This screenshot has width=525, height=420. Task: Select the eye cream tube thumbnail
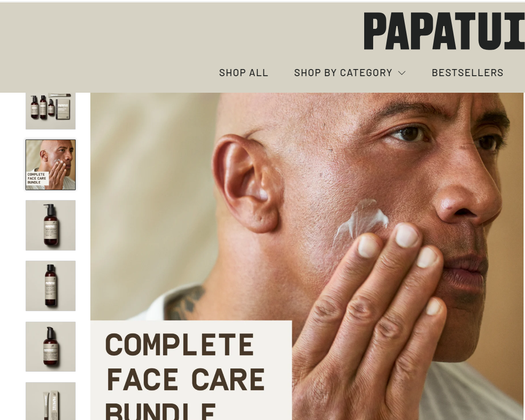click(51, 401)
